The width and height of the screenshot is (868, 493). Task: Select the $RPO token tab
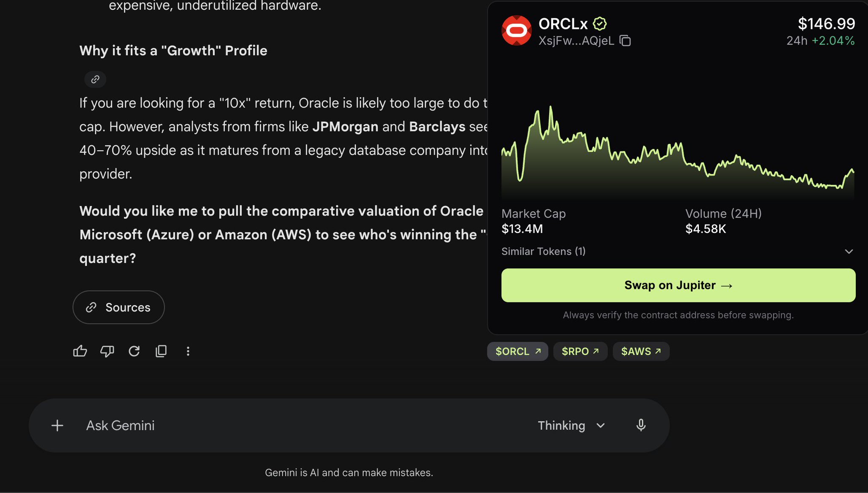click(x=580, y=351)
